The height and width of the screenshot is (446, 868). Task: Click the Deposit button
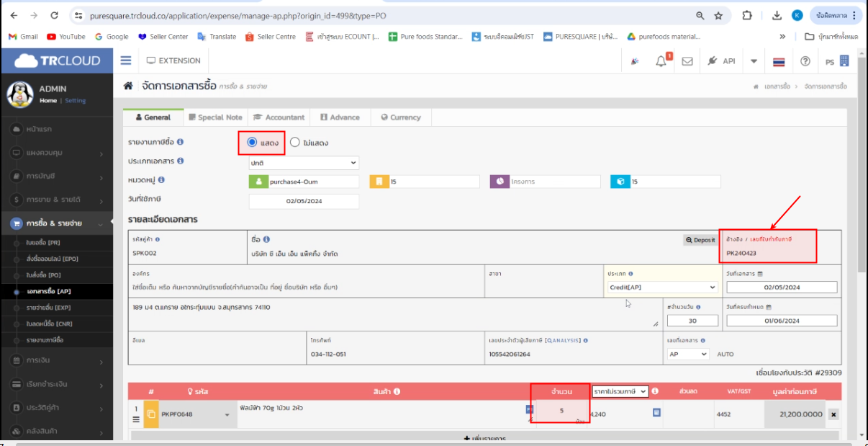pos(701,240)
